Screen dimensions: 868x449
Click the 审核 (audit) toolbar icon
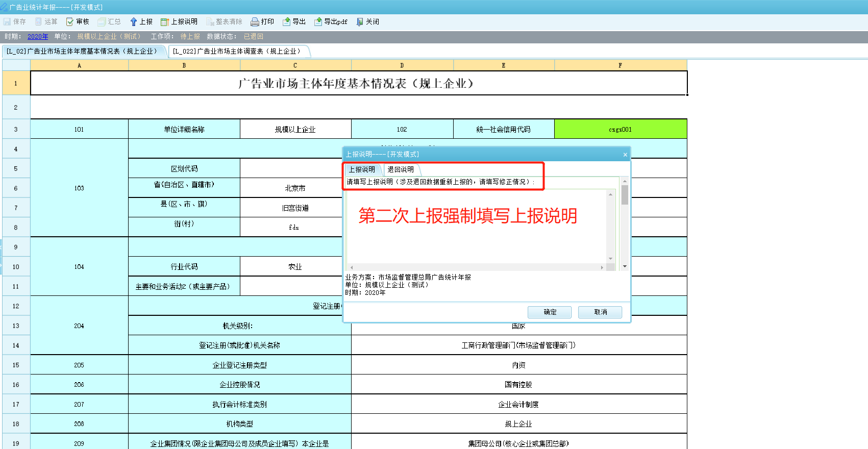coord(70,22)
